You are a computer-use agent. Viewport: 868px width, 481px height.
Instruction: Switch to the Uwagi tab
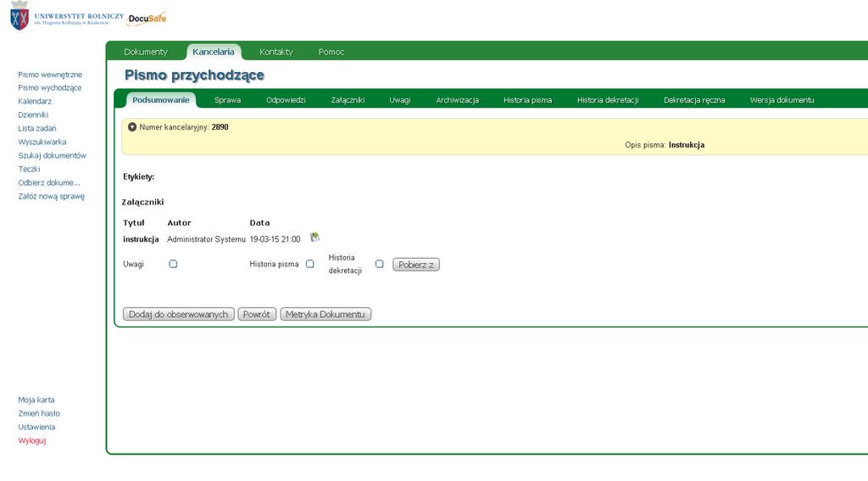(400, 100)
